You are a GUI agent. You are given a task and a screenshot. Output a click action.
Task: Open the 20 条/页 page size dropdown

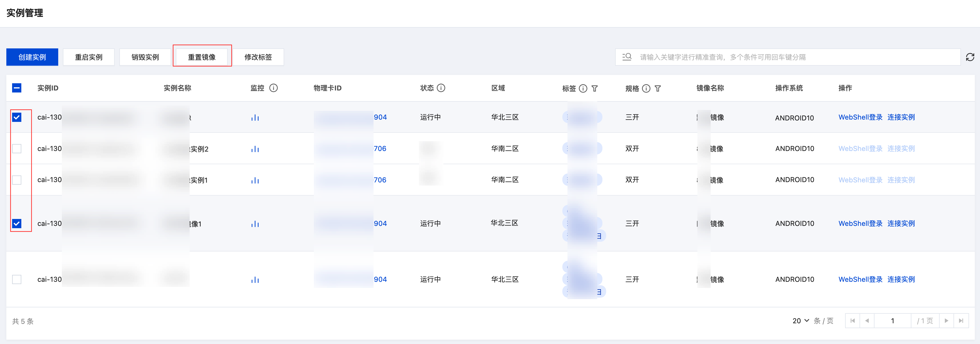800,321
